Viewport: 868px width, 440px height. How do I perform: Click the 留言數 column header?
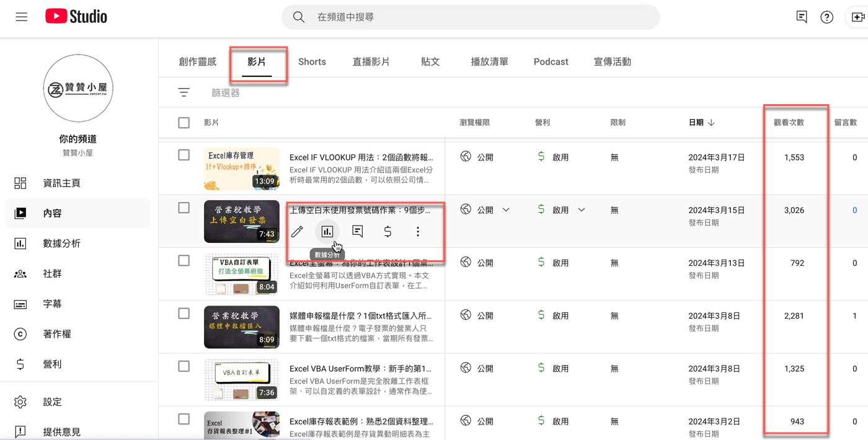[846, 123]
